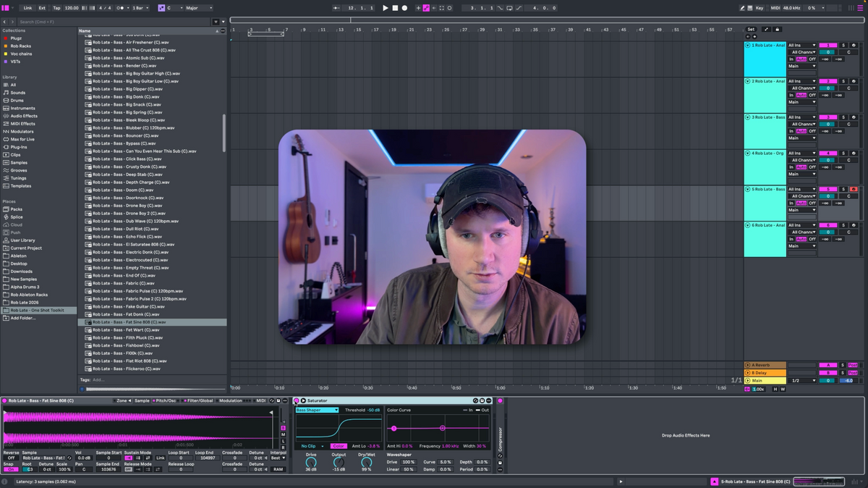This screenshot has width=868, height=488.
Task: Click the Set locator button
Action: point(751,29)
